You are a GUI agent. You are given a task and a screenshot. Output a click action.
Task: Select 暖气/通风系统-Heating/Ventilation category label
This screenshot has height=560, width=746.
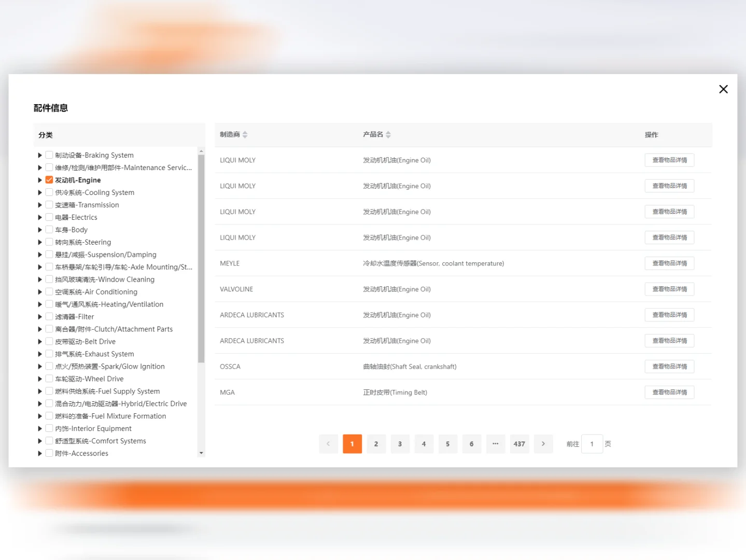pyautogui.click(x=109, y=304)
